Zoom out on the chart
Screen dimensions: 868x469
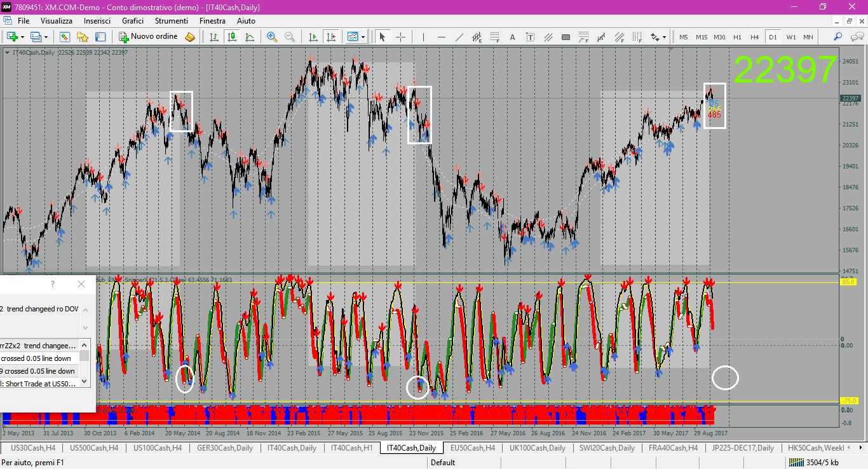pos(290,37)
